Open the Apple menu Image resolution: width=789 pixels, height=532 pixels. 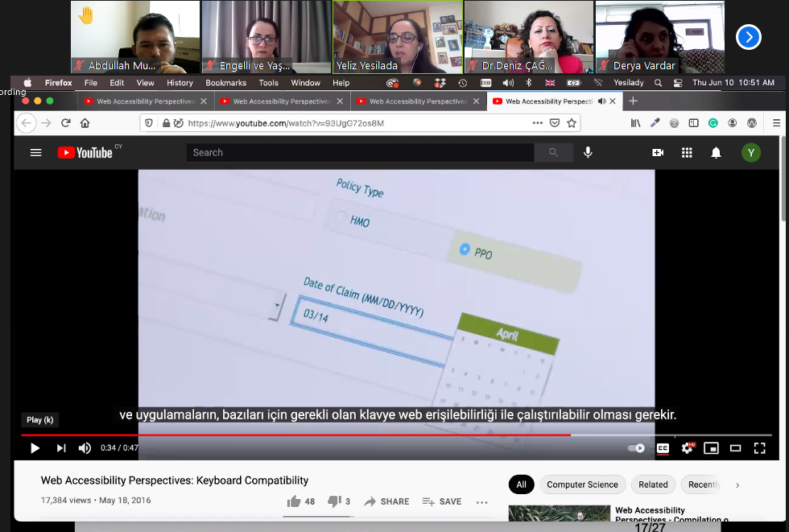pos(27,82)
